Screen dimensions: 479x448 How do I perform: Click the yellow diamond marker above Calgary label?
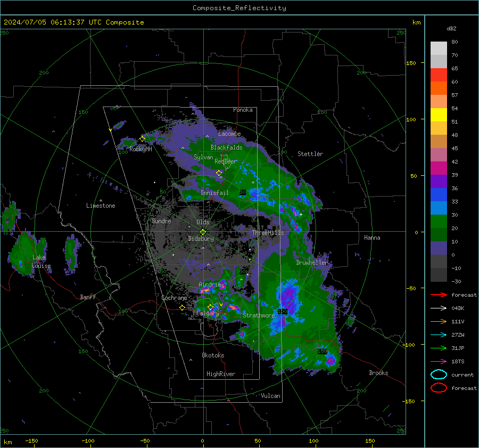pos(210,307)
